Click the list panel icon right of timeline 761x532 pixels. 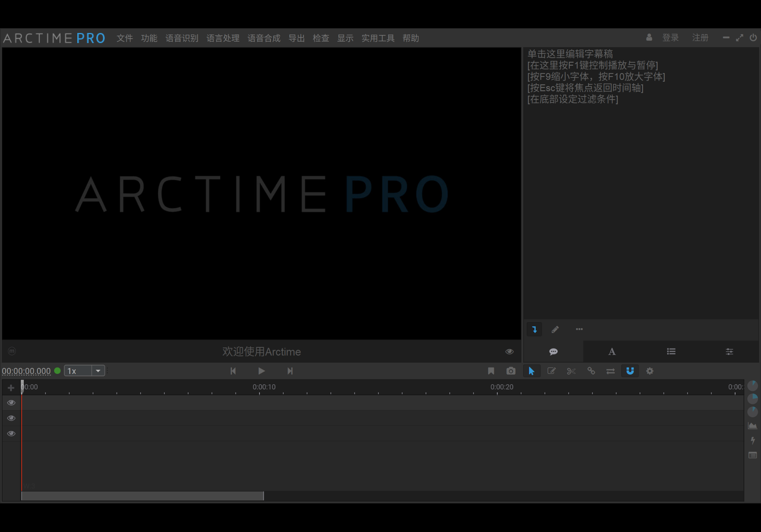pyautogui.click(x=752, y=456)
